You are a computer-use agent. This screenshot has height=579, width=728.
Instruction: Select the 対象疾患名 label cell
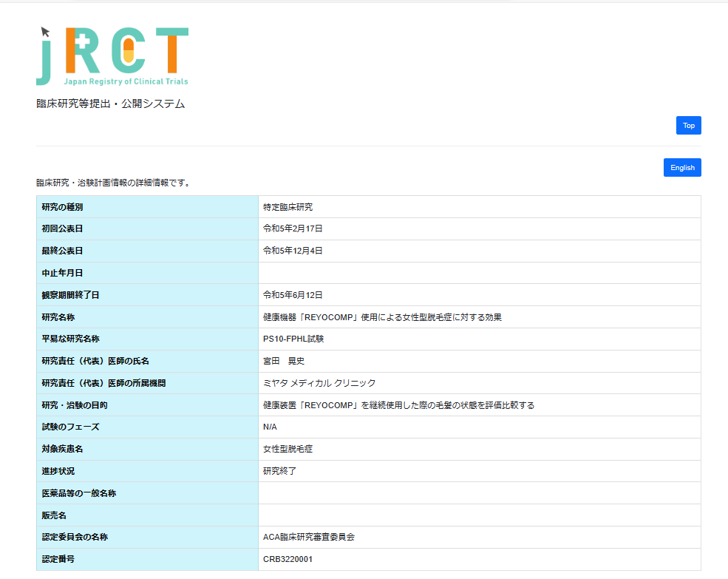tap(147, 450)
